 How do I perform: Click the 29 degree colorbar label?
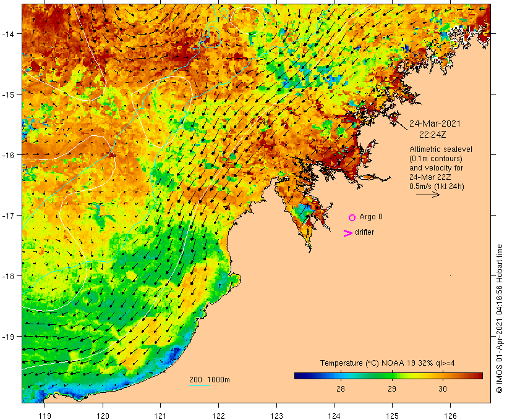pos(392,389)
